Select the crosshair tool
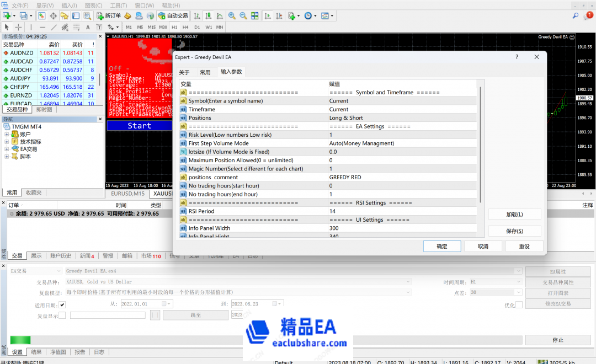 [18, 27]
